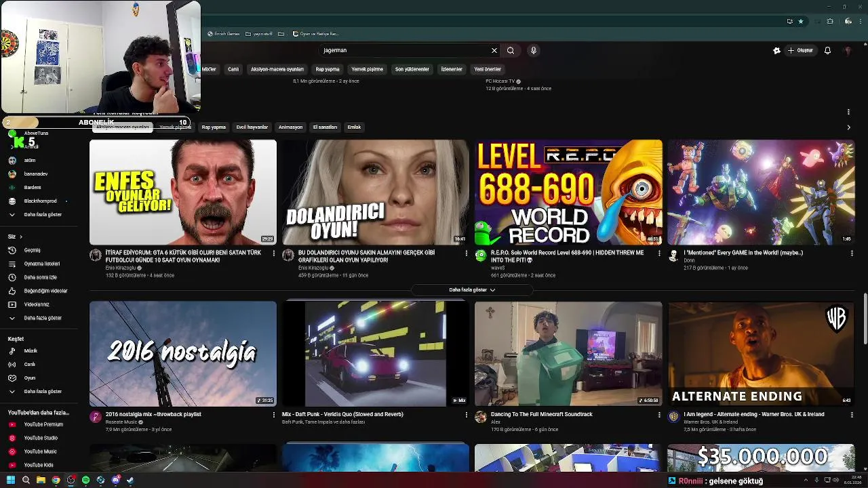Open the Blackthornprod subscription channel
Viewport: 868px width, 488px height.
tap(39, 201)
